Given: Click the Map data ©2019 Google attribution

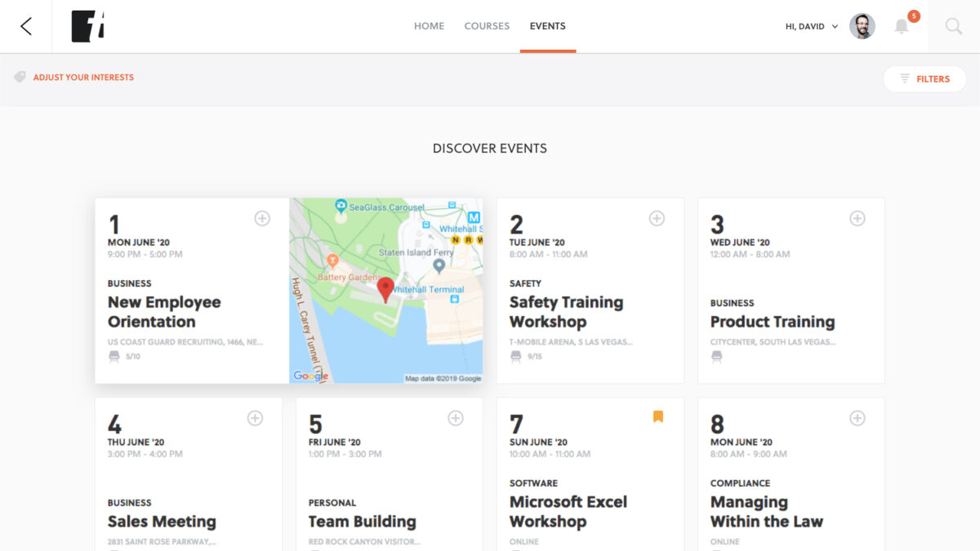Looking at the screenshot, I should pos(443,379).
